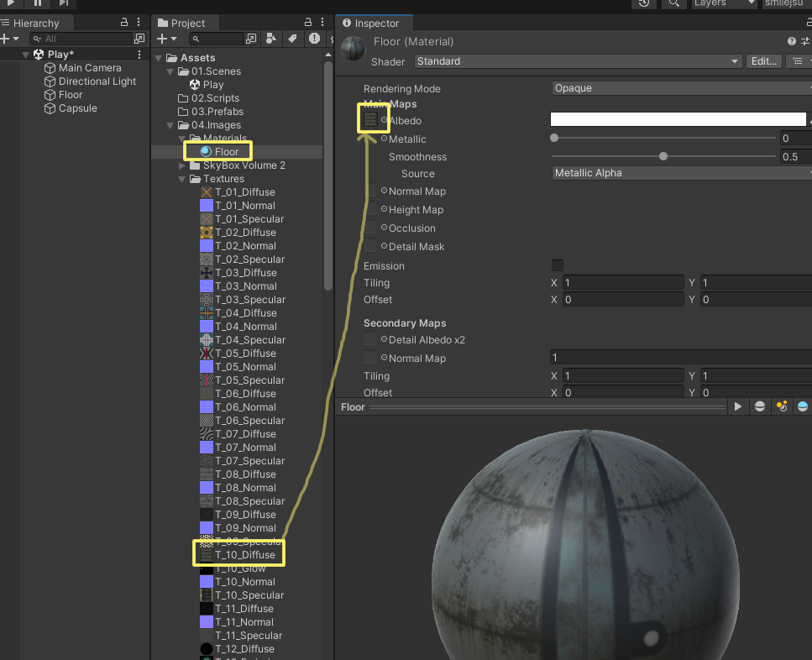This screenshot has height=660, width=812.
Task: Collapse the 01.Scenes folder arrow
Action: tap(170, 71)
